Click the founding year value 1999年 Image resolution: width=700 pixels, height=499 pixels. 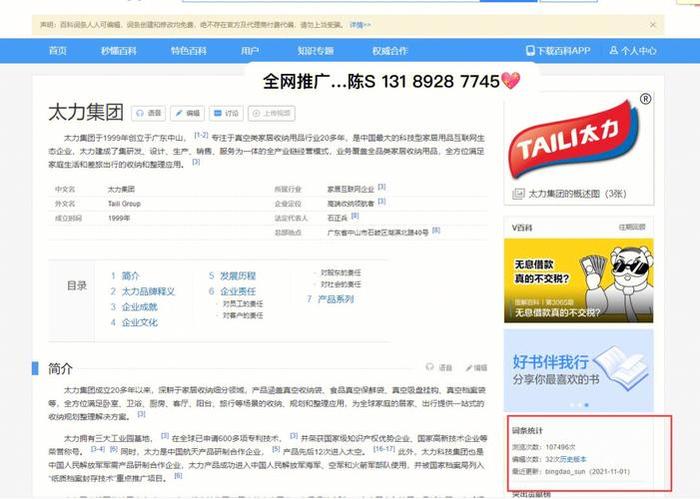click(x=119, y=219)
